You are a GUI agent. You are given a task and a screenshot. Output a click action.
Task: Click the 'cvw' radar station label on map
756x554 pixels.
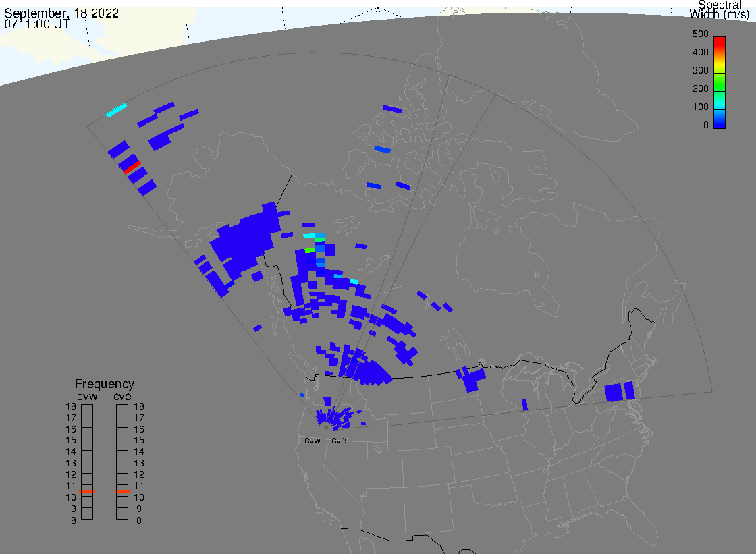click(x=313, y=440)
